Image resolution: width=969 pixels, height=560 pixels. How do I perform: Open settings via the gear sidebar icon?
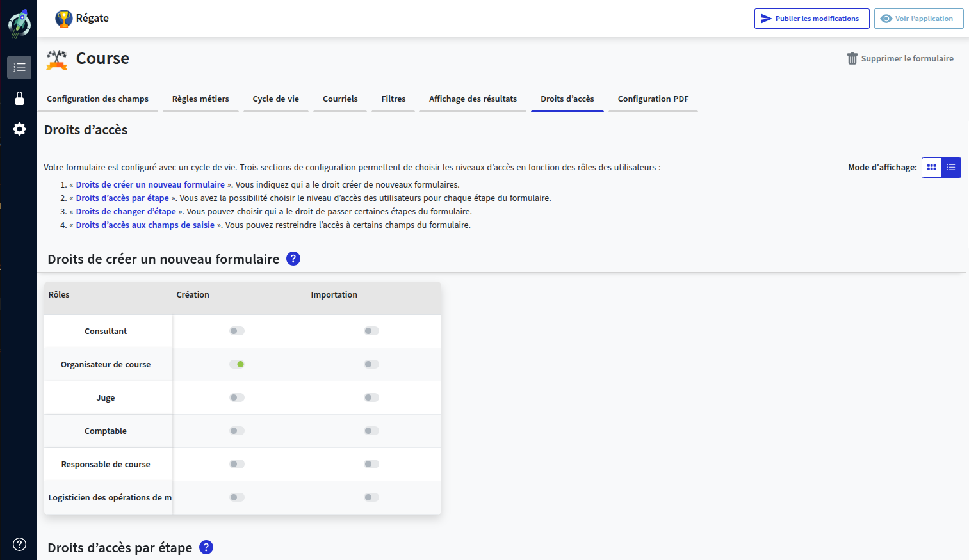click(19, 129)
